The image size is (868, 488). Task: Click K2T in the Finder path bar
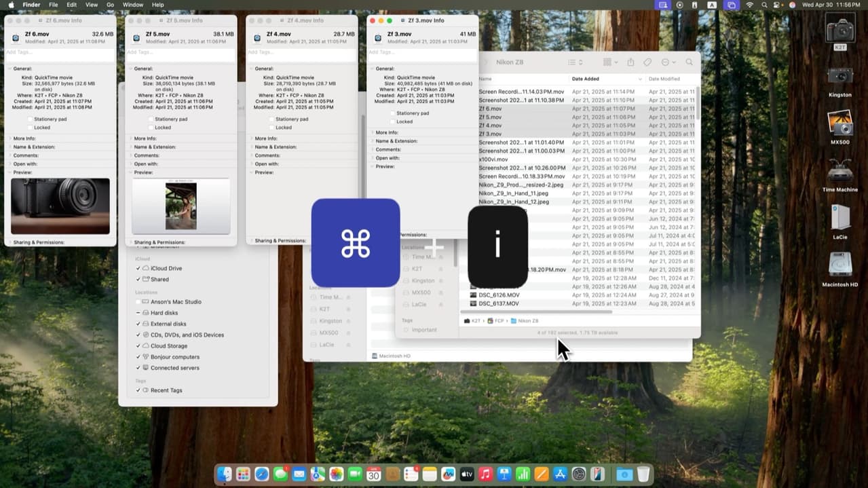click(472, 321)
